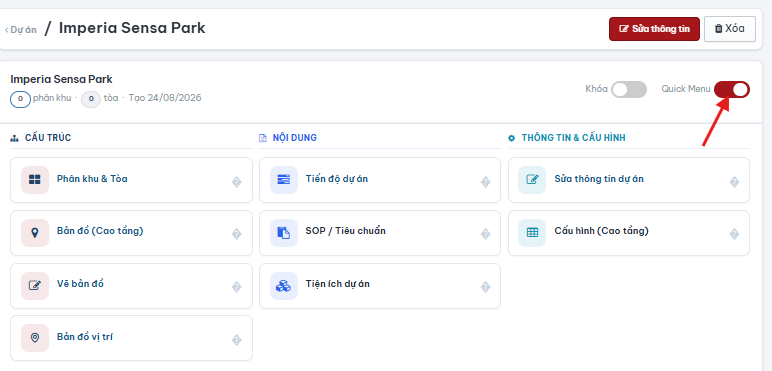Click the THÔNG TIN & CẤU HÌNH gear icon
Viewport: 772px width, 371px height.
[x=512, y=138]
